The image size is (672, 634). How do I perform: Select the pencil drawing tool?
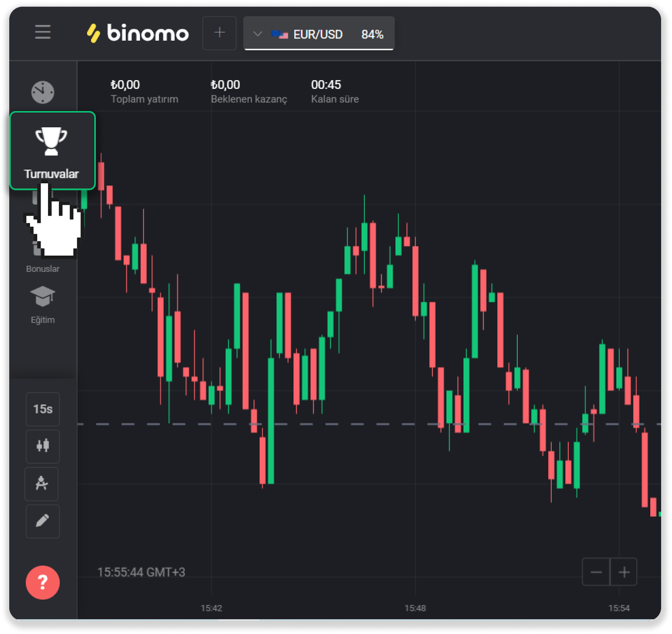tap(42, 521)
